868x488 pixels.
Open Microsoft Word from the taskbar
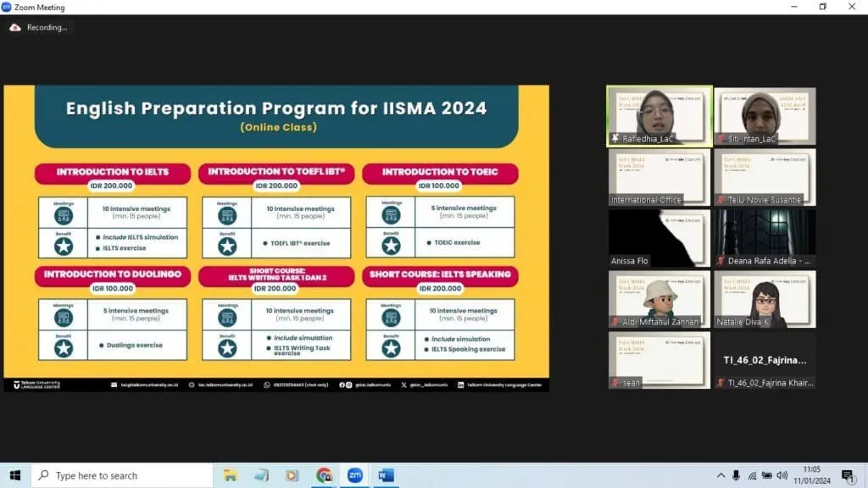[x=387, y=475]
